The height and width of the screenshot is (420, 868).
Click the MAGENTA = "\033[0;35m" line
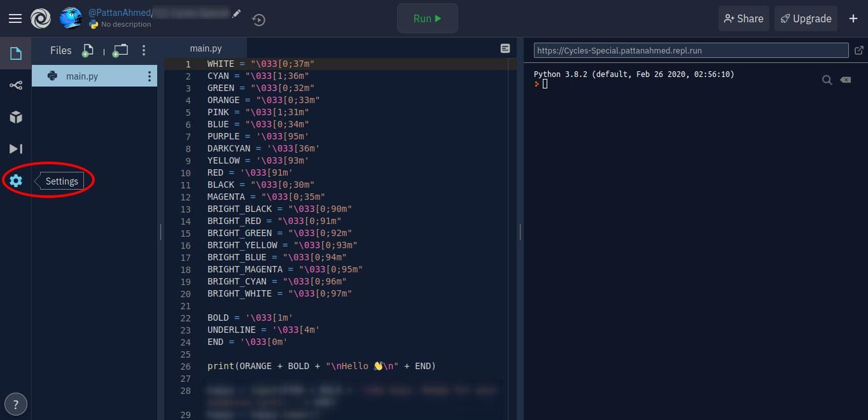pyautogui.click(x=266, y=197)
